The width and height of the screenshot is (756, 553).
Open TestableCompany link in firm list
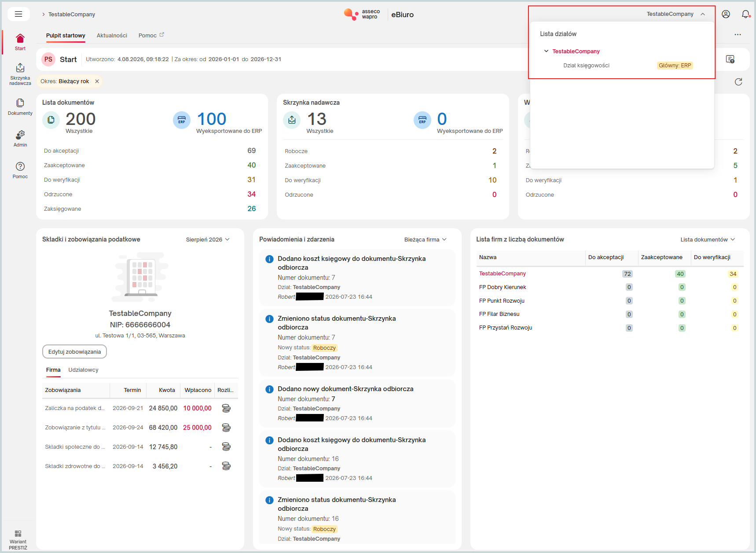pyautogui.click(x=503, y=274)
